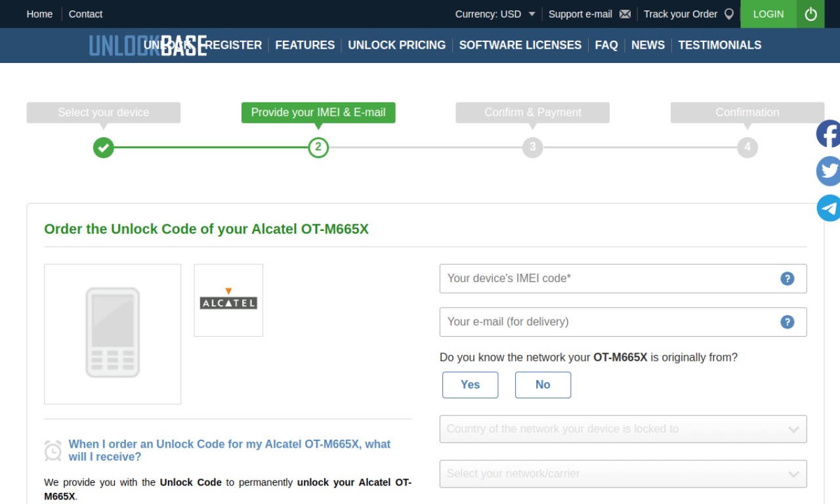Click the Track your Order location pin icon

pos(728,14)
